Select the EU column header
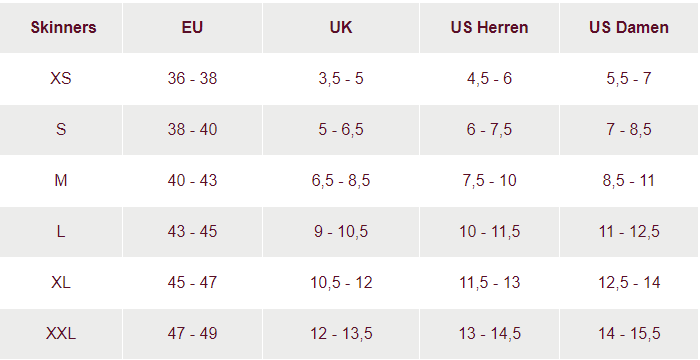The height and width of the screenshot is (360, 700). [x=192, y=27]
